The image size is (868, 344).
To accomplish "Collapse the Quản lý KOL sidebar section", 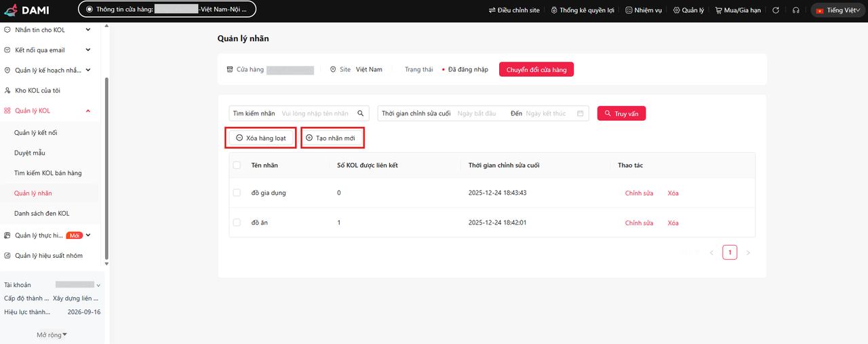I will tap(88, 111).
